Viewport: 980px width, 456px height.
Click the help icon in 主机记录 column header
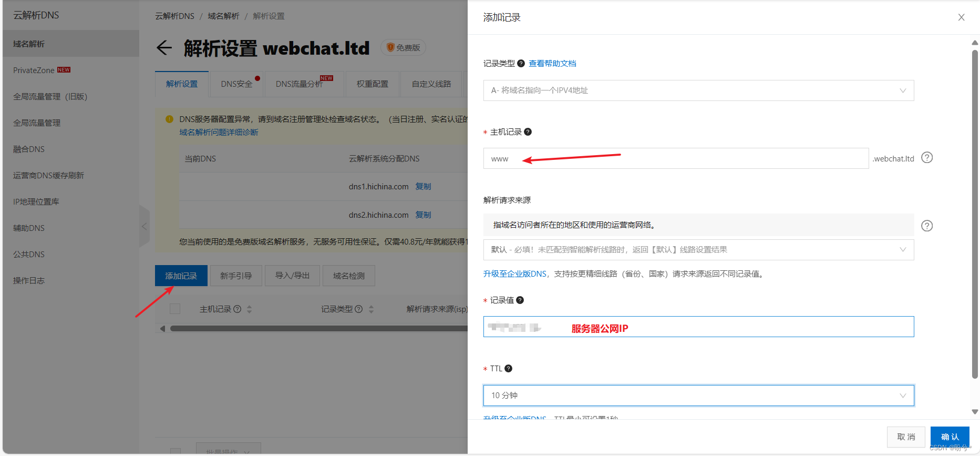point(238,309)
